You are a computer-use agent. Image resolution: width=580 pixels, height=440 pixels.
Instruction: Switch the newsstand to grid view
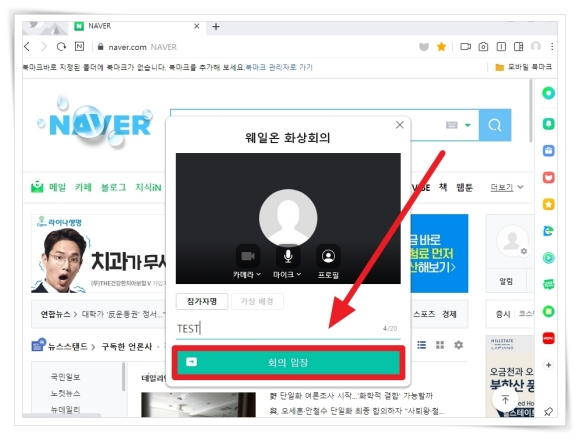coord(440,345)
